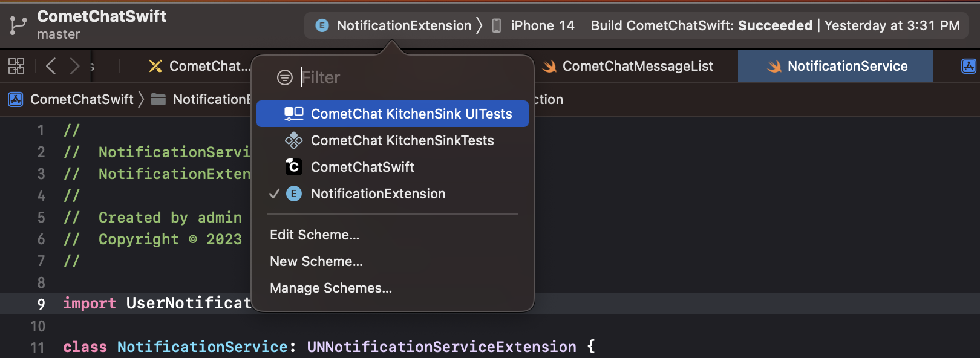The width and height of the screenshot is (980, 358).
Task: Click the Manage Schemes... option
Action: tap(331, 288)
